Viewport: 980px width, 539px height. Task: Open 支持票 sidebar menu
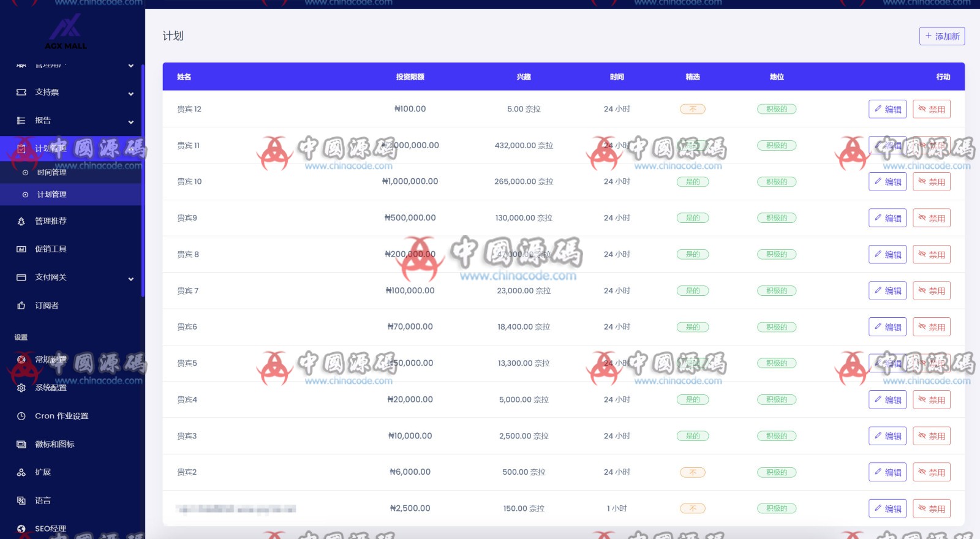(70, 92)
